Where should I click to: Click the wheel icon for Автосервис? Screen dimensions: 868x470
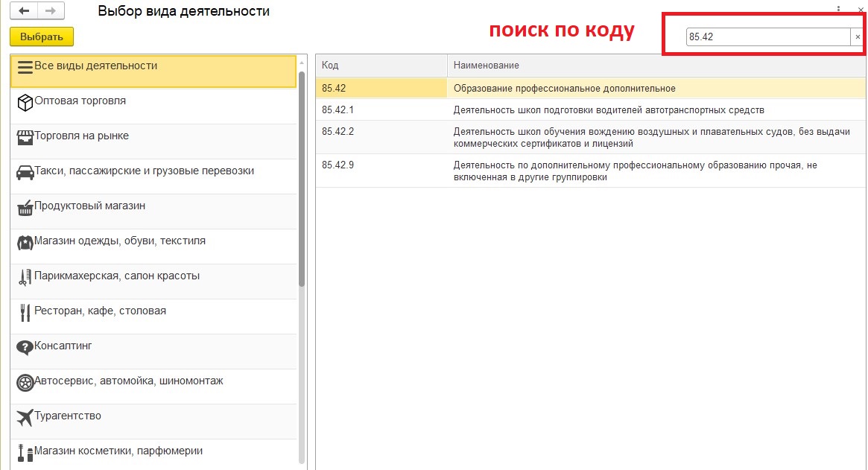(25, 383)
